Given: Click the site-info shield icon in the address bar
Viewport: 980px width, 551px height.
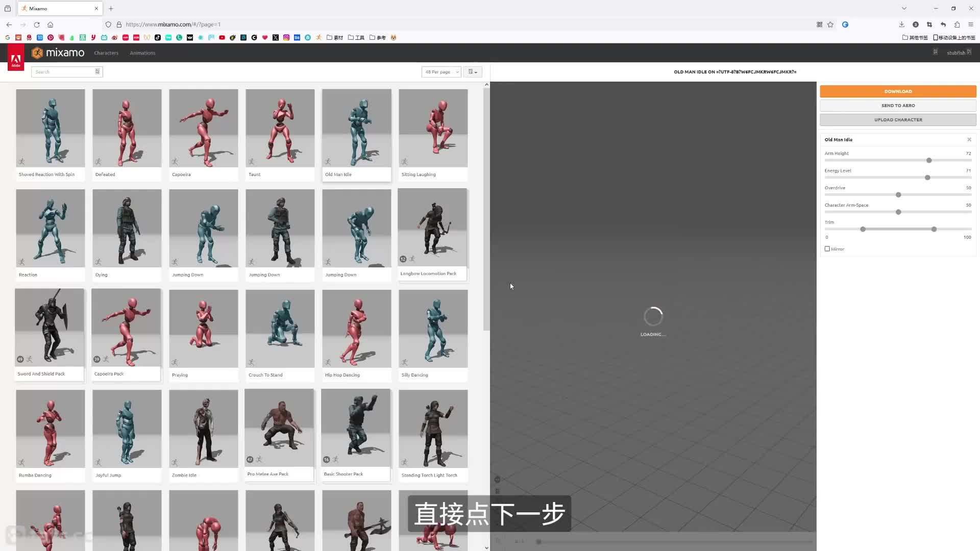Looking at the screenshot, I should (108, 24).
